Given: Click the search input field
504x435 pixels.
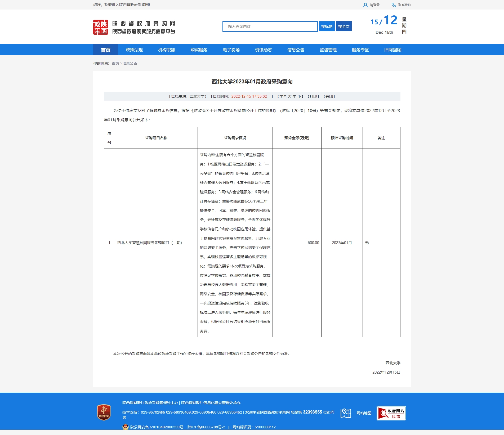Looking at the screenshot, I should click(x=270, y=26).
